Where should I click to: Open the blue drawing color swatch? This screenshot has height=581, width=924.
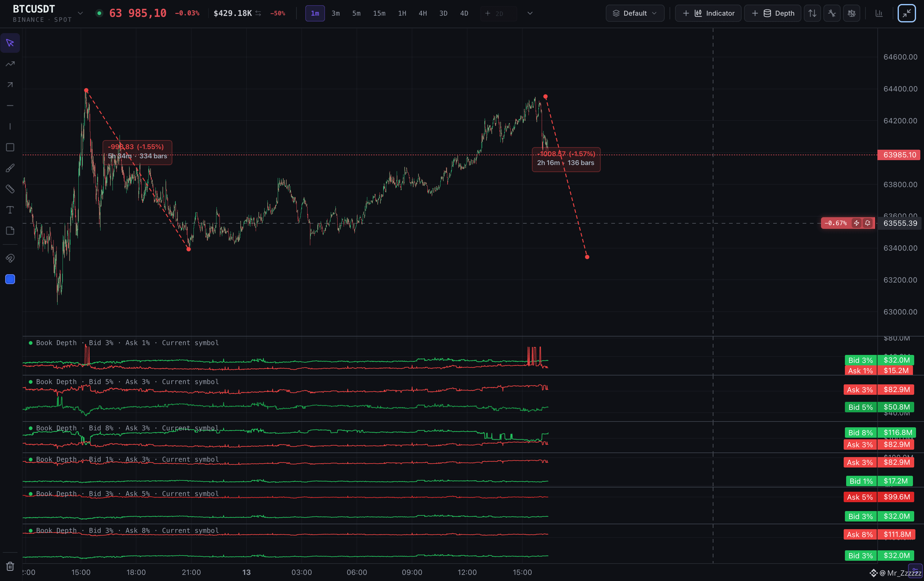(10, 279)
